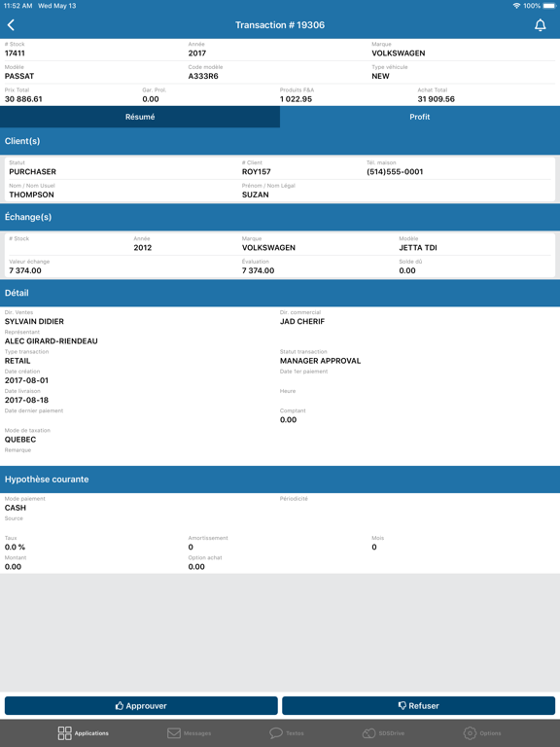Image resolution: width=560 pixels, height=747 pixels.
Task: Select the Périodicité field label
Action: click(x=294, y=499)
